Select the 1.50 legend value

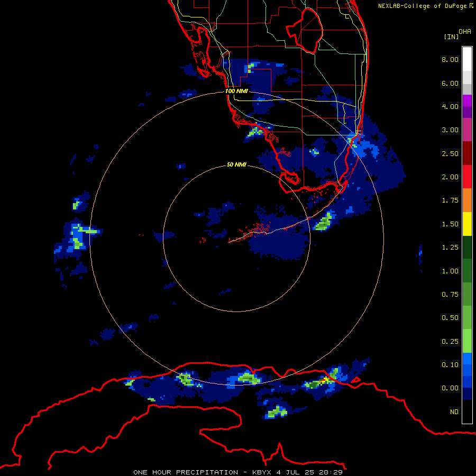(x=450, y=224)
